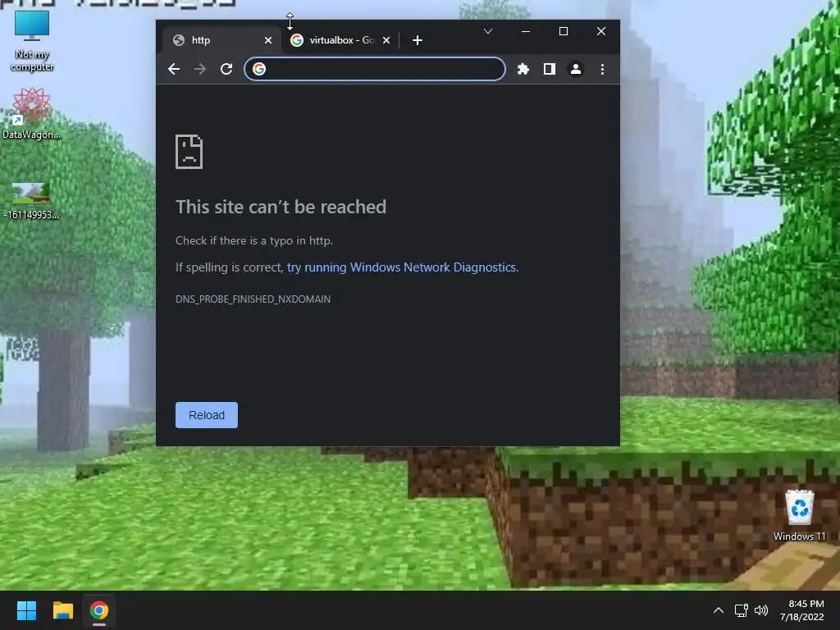Open the network tray icon
840x630 pixels.
point(741,610)
